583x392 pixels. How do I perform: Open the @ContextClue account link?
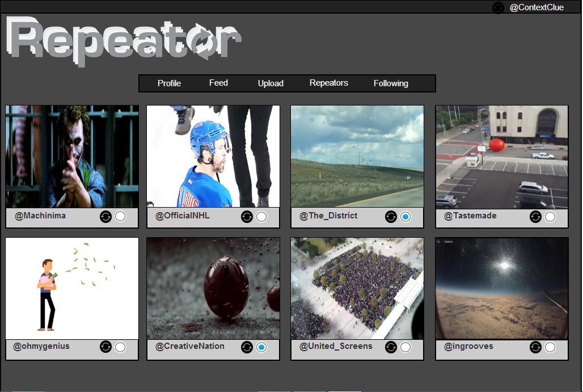coord(536,7)
